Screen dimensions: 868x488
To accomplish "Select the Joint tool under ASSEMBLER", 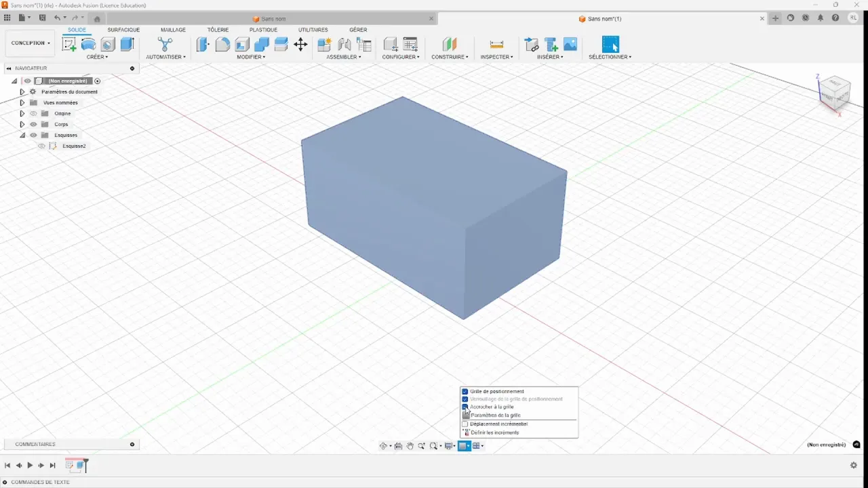I will 344,44.
